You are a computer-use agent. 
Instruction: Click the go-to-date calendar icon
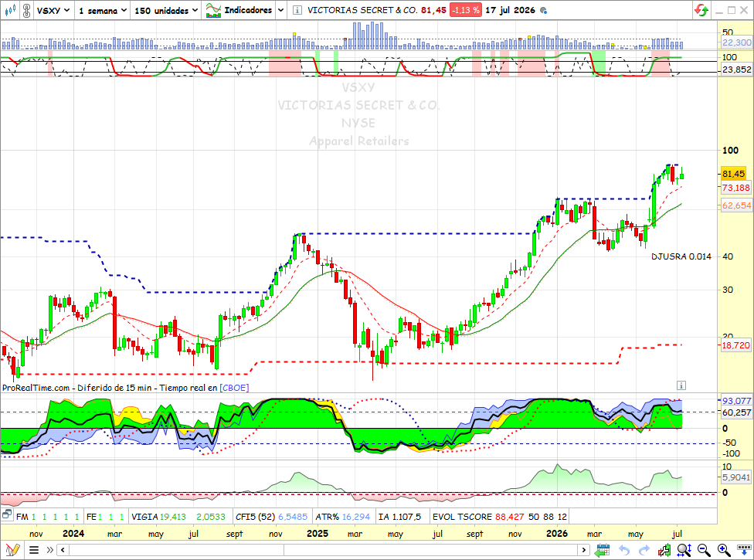[602, 549]
